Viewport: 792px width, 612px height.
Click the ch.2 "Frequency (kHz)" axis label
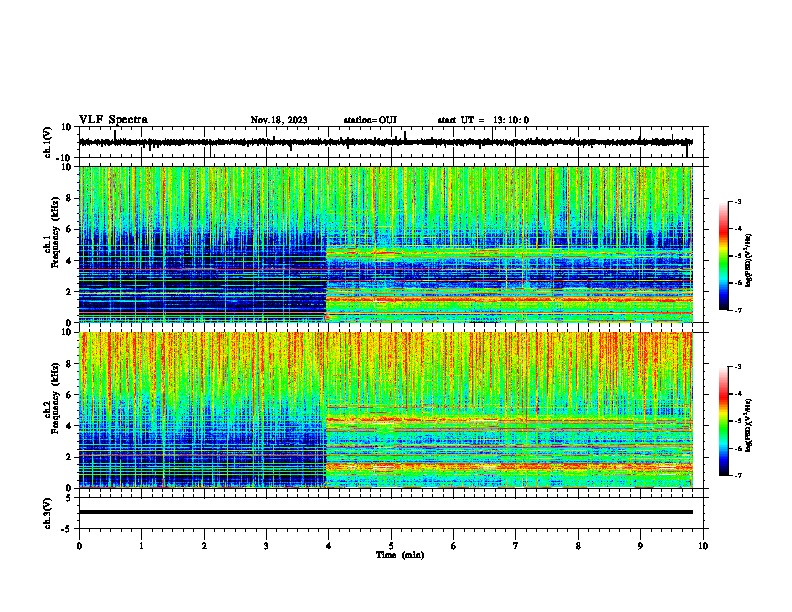(55, 398)
